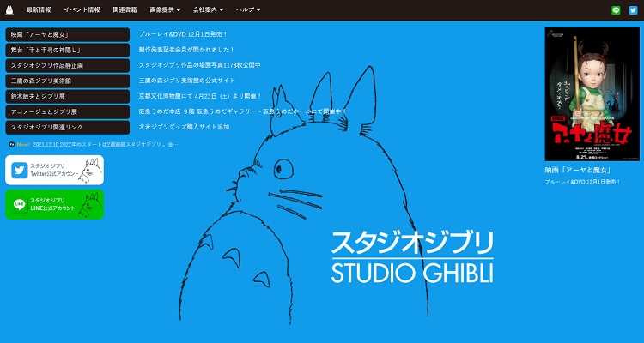Expand the ヘルプ dropdown menu
Viewport: 644px width, 343px height.
(x=248, y=9)
